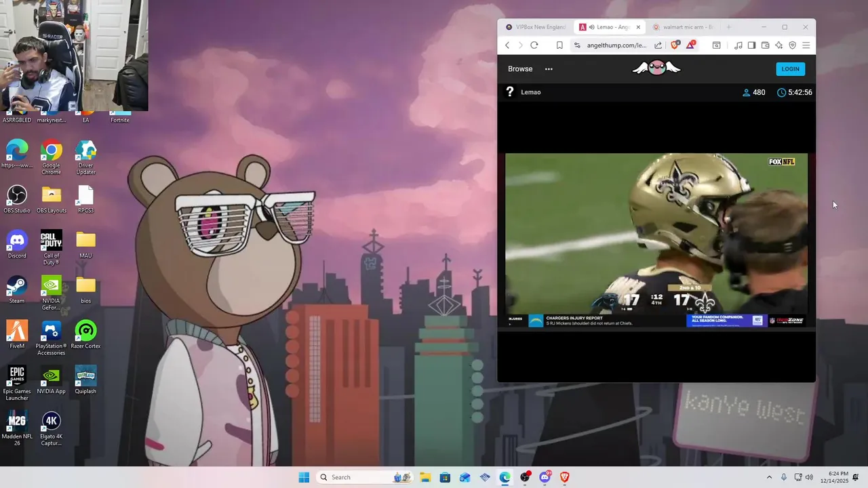Open the EA desktop shortcut
The height and width of the screenshot is (488, 868).
coord(85,117)
